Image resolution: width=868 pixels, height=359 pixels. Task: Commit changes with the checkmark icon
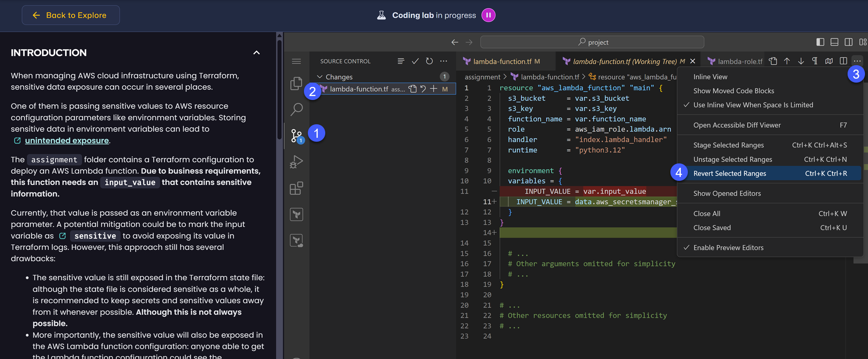click(415, 61)
